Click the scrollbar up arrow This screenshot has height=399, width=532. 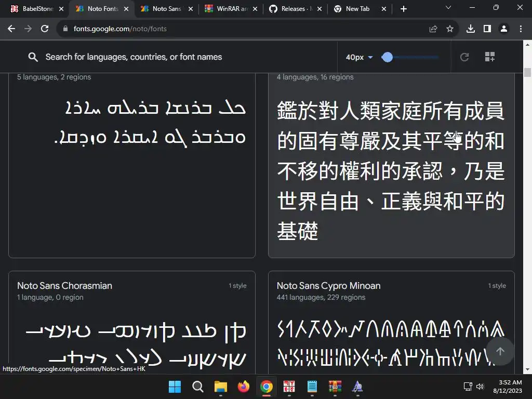point(527,44)
